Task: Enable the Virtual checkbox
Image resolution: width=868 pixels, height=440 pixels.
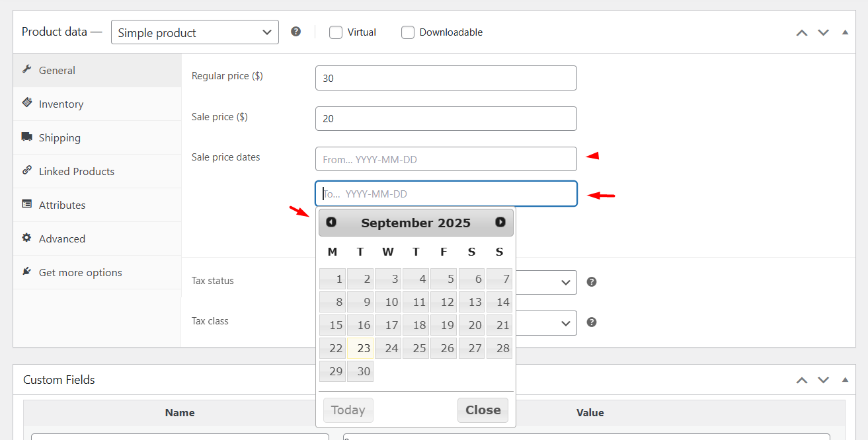Action: 336,32
